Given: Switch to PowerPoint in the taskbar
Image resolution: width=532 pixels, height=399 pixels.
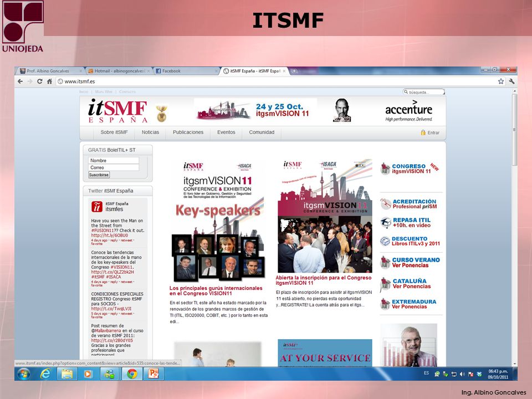Looking at the screenshot, I should (x=154, y=374).
